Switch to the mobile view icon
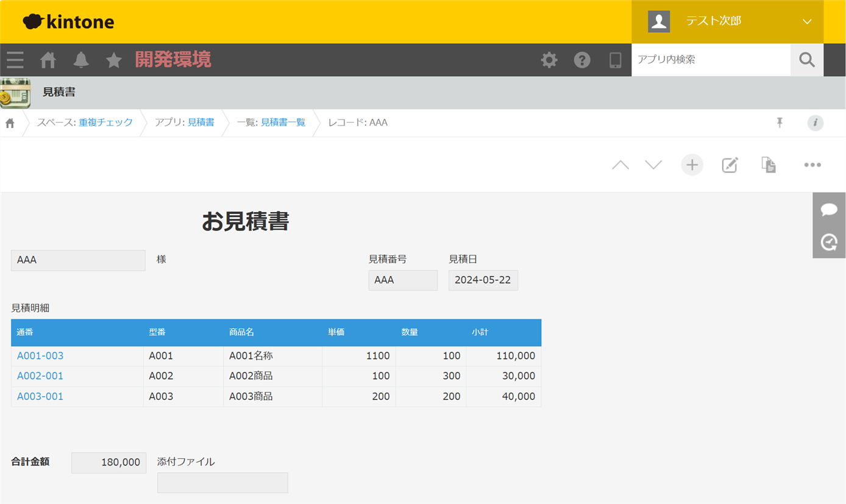This screenshot has height=504, width=846. [616, 60]
